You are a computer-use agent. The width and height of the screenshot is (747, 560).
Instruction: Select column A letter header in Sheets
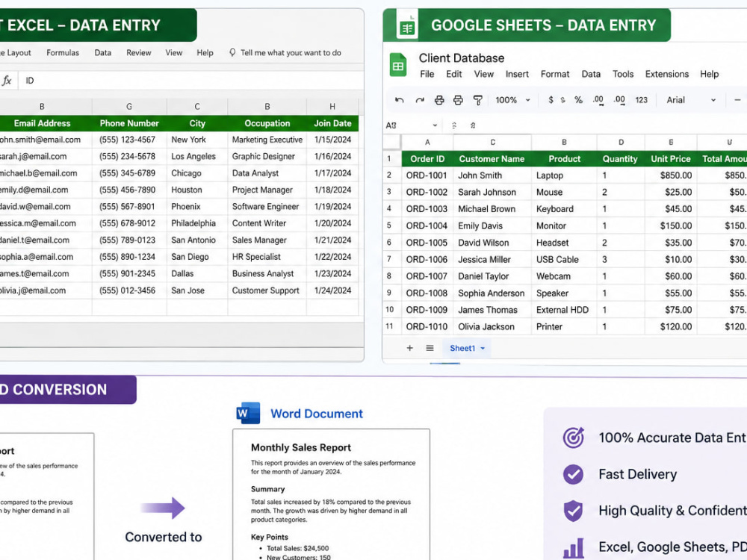tap(427, 143)
